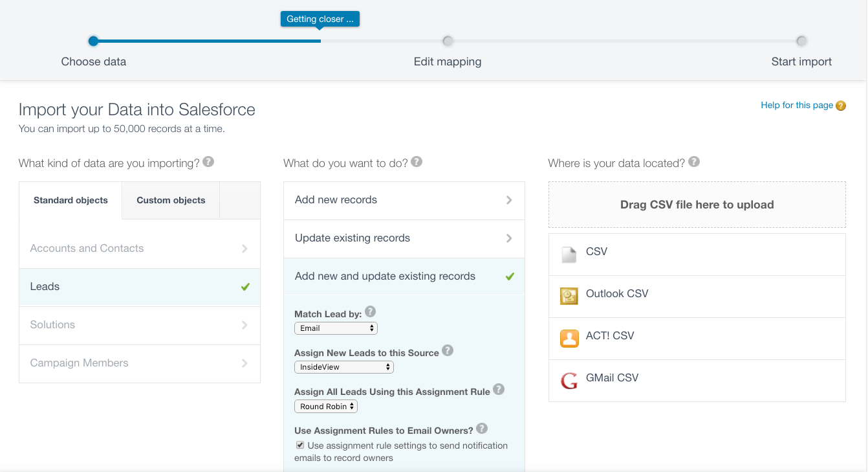The width and height of the screenshot is (868, 472).
Task: Expand the Campaign Members chevron
Action: 244,363
